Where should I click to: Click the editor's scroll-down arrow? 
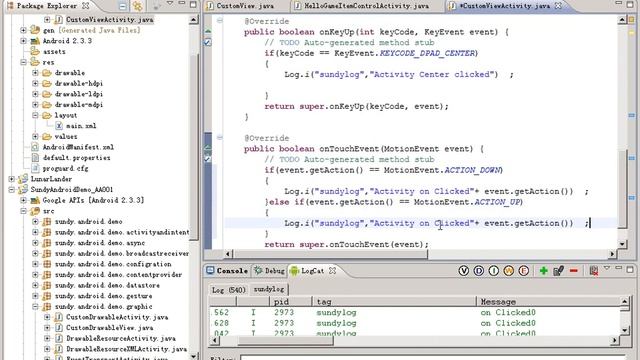tap(622, 244)
